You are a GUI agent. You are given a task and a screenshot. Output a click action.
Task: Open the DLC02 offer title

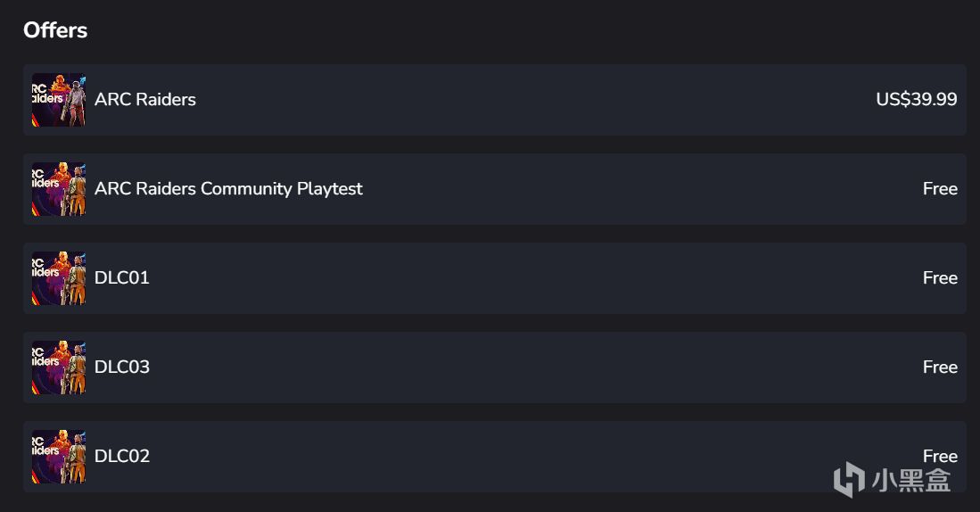(122, 457)
